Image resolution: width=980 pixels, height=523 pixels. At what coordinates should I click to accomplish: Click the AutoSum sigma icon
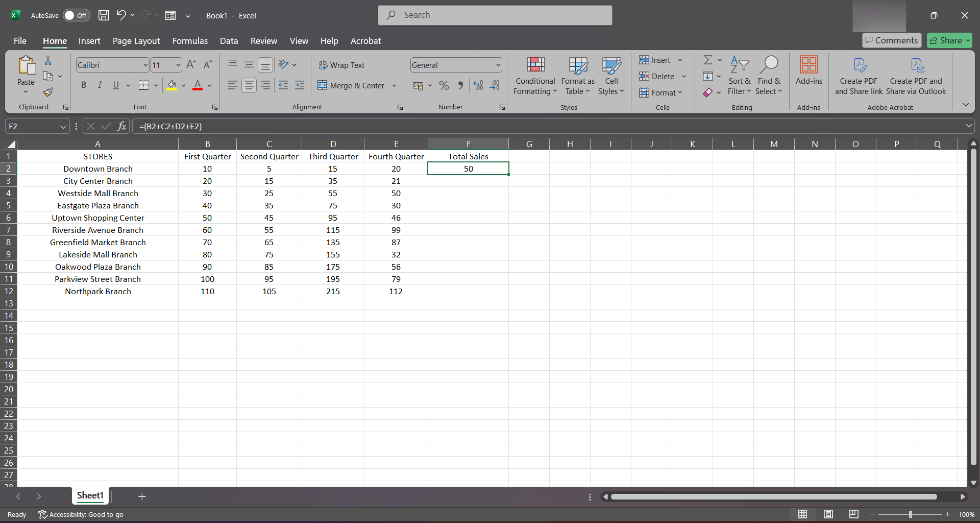coord(708,60)
